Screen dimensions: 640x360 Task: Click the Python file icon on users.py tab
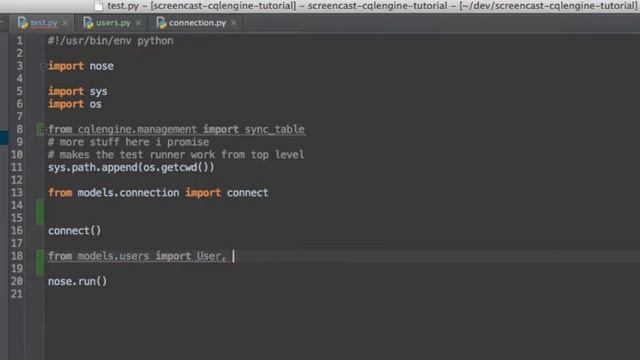pyautogui.click(x=88, y=23)
